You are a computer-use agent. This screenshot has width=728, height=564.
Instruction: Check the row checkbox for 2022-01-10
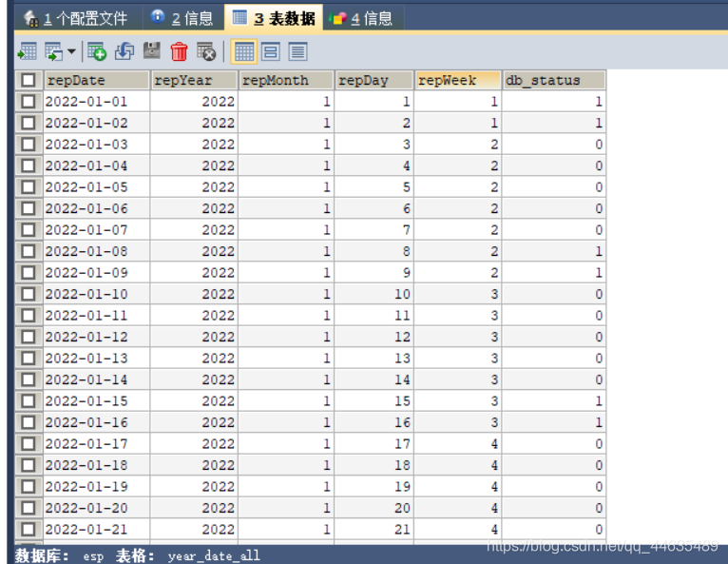pyautogui.click(x=29, y=294)
